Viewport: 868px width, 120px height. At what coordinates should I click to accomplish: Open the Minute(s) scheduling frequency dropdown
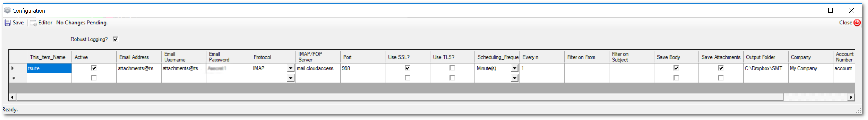pyautogui.click(x=514, y=68)
